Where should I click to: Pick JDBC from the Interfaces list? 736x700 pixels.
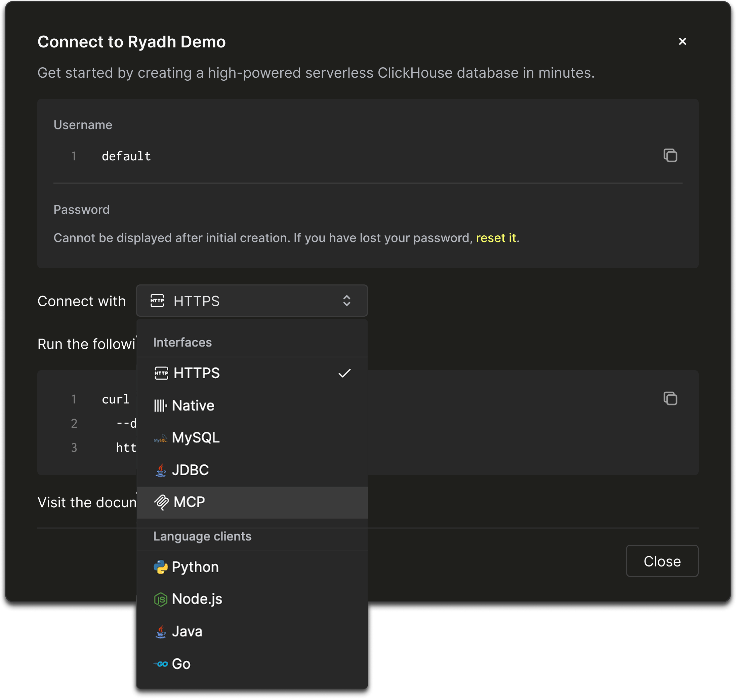[x=252, y=470]
